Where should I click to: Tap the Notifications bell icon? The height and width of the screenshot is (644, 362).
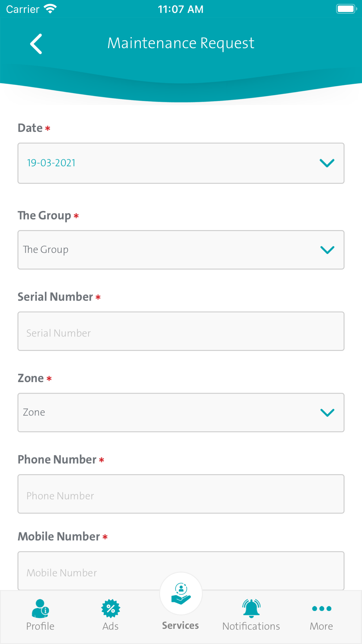tap(251, 608)
